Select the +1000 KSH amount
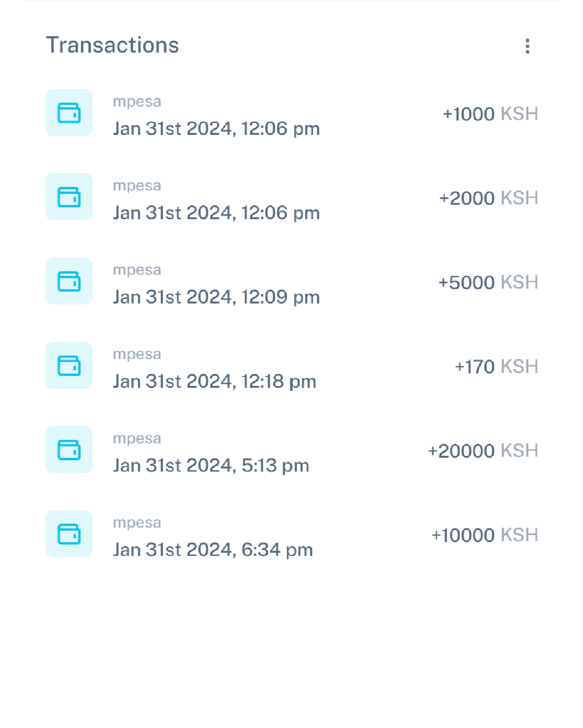 [490, 114]
